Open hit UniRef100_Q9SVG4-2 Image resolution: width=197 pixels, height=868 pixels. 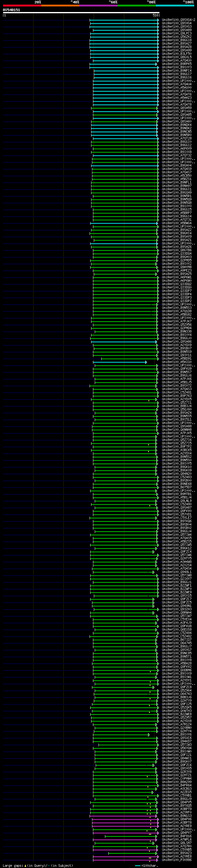point(179,20)
